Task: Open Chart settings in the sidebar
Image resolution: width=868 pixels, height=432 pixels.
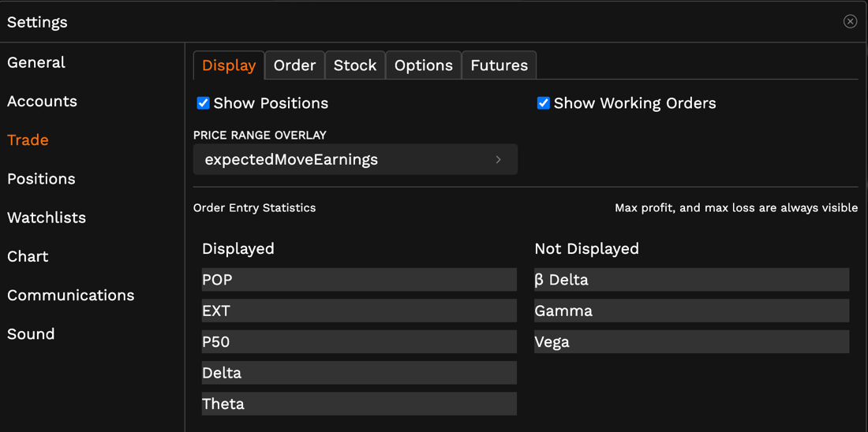Action: 28,256
